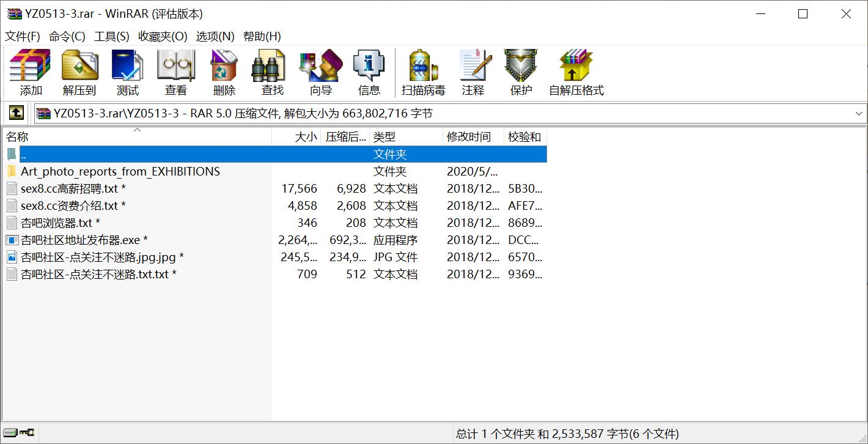The image size is (868, 444).
Task: Open the 文件(F) menu
Action: pos(23,36)
